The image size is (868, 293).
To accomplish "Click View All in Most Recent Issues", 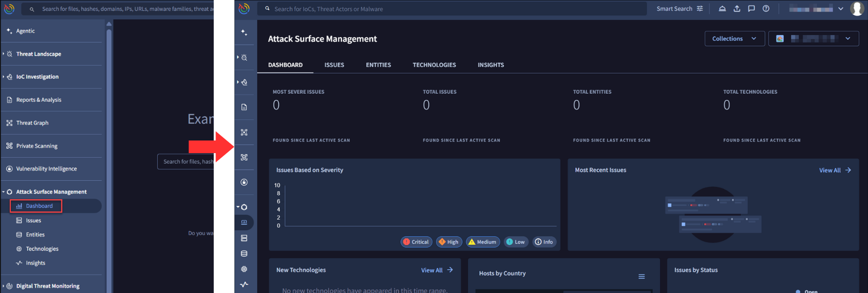I will click(835, 170).
